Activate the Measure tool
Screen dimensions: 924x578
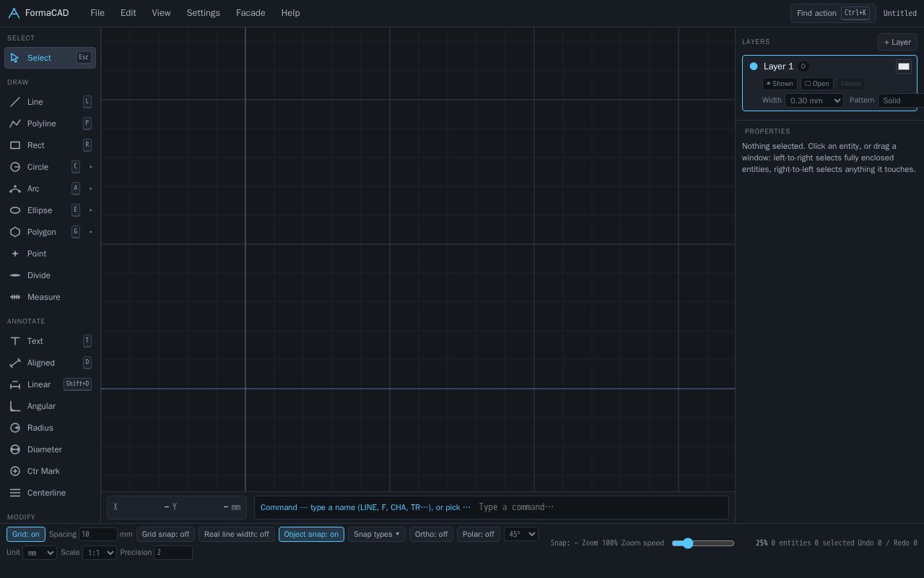pyautogui.click(x=50, y=297)
